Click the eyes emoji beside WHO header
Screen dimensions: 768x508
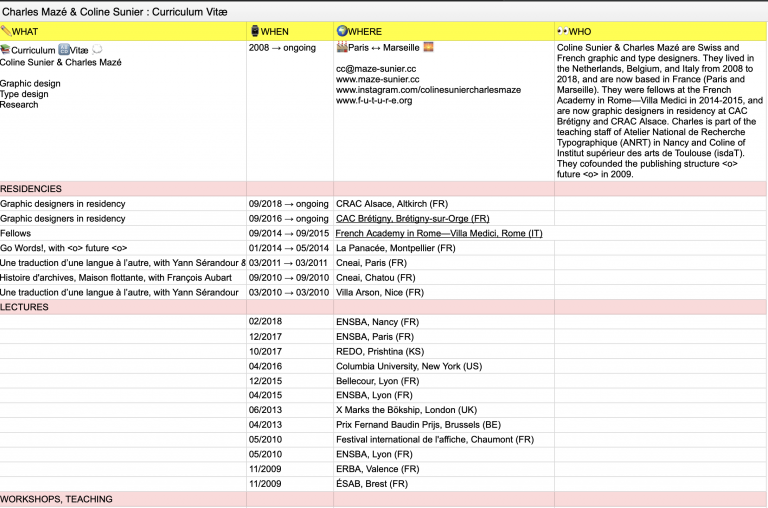pyautogui.click(x=562, y=31)
